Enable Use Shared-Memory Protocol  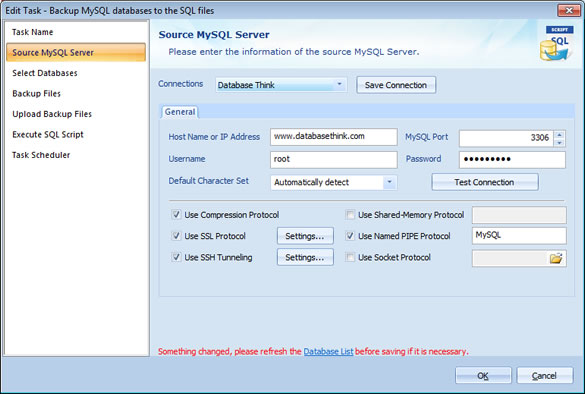[350, 215]
